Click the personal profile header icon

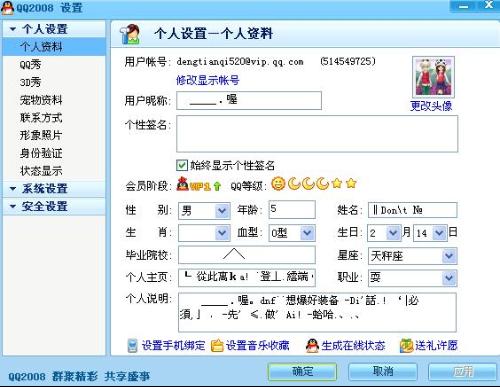(x=130, y=34)
